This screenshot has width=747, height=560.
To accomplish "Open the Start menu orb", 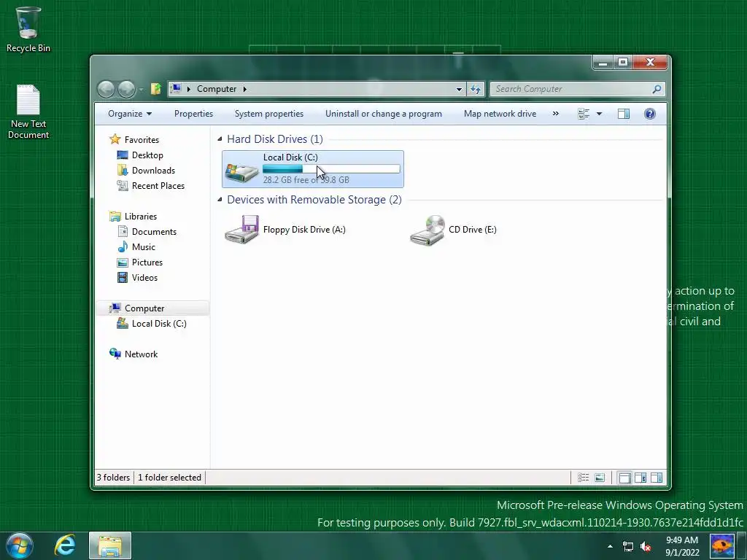I will (x=20, y=545).
